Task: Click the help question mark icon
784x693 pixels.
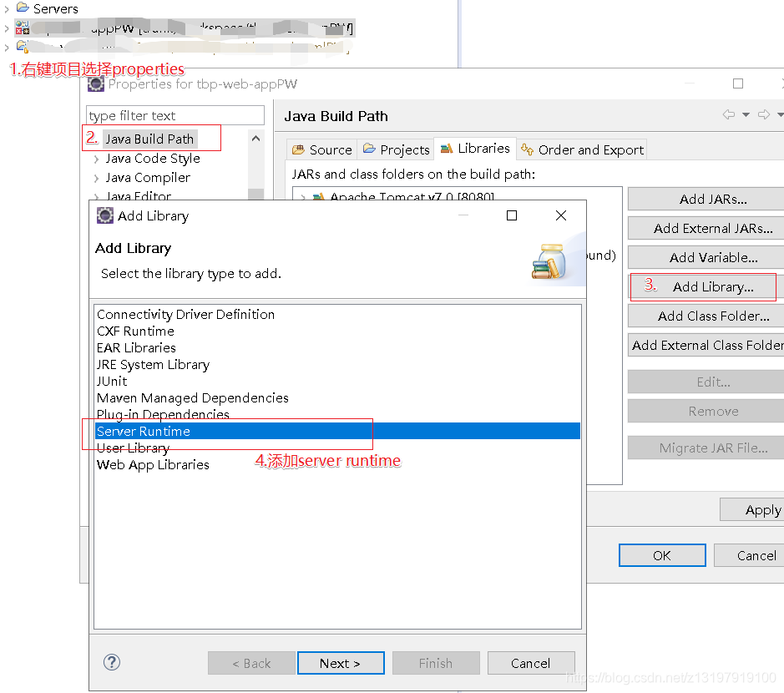Action: point(112,662)
